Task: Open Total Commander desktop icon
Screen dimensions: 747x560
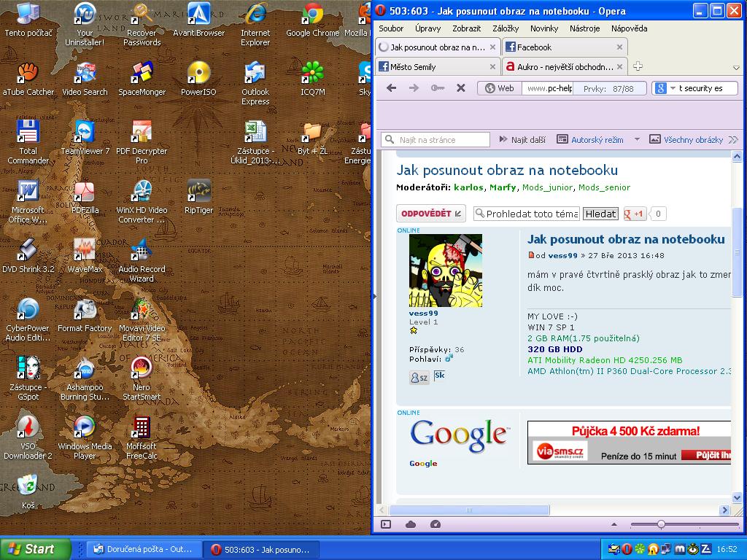Action: (28, 143)
